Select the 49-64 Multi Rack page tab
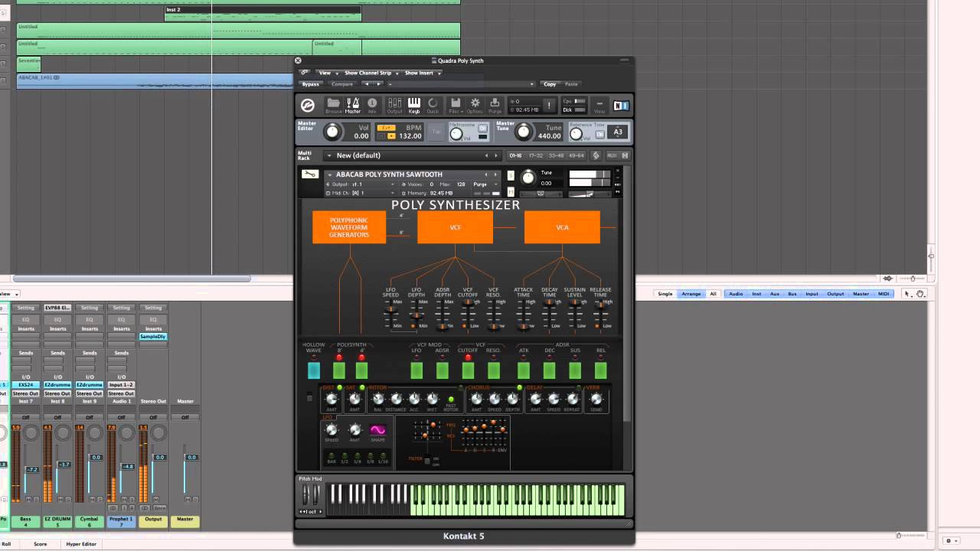Image resolution: width=980 pixels, height=551 pixels. point(576,155)
